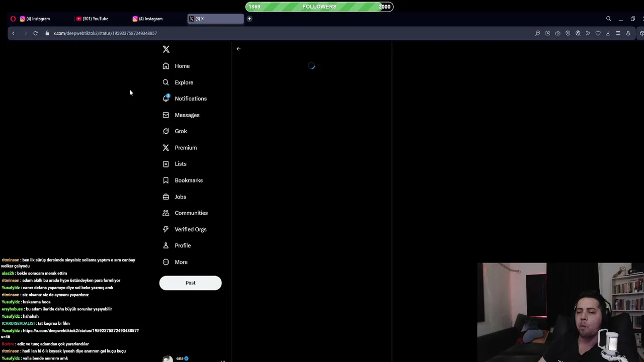Screen dimensions: 644x362
Task: Open Messages in the sidebar
Action: [x=181, y=115]
